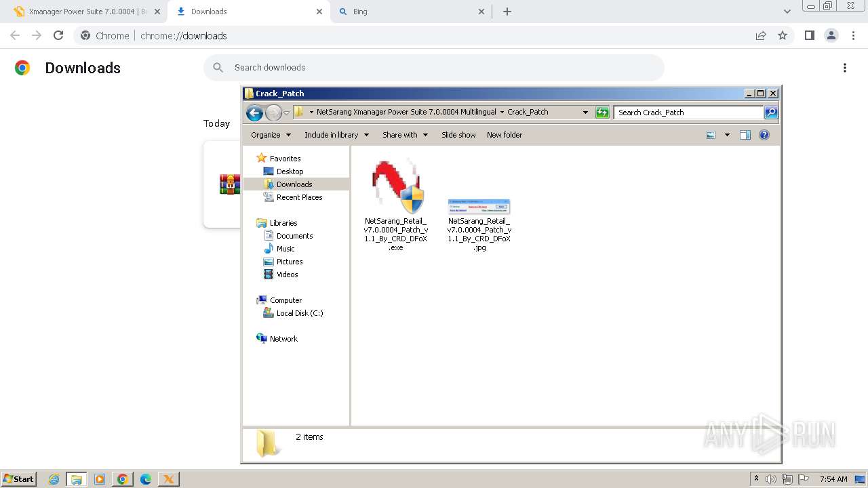Open the Documents library
The image size is (868, 488).
pos(294,236)
